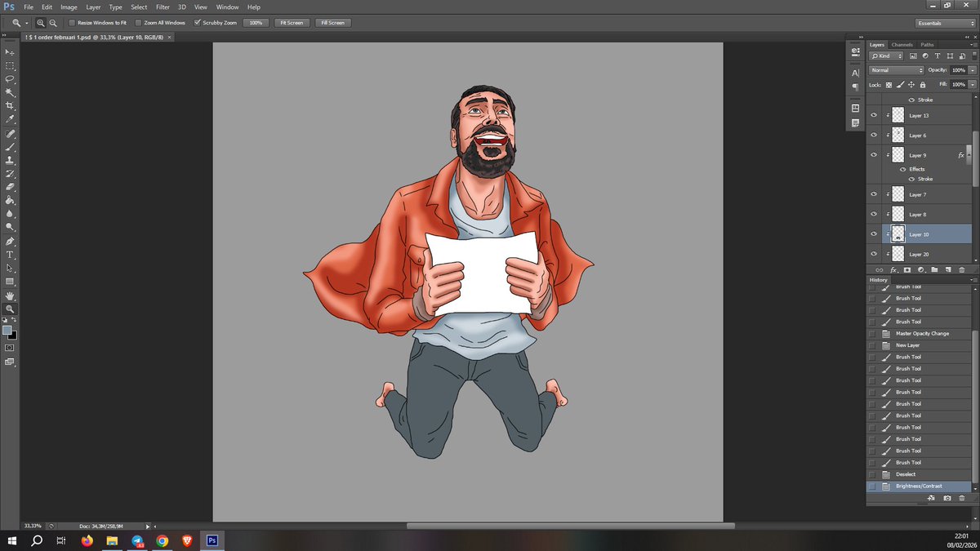Click the Fit Screen button
980x551 pixels.
292,23
